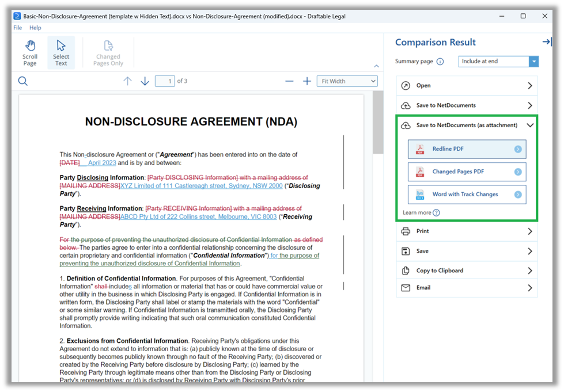The width and height of the screenshot is (564, 392).
Task: Click the 'of 3' page count label
Action: click(x=182, y=81)
